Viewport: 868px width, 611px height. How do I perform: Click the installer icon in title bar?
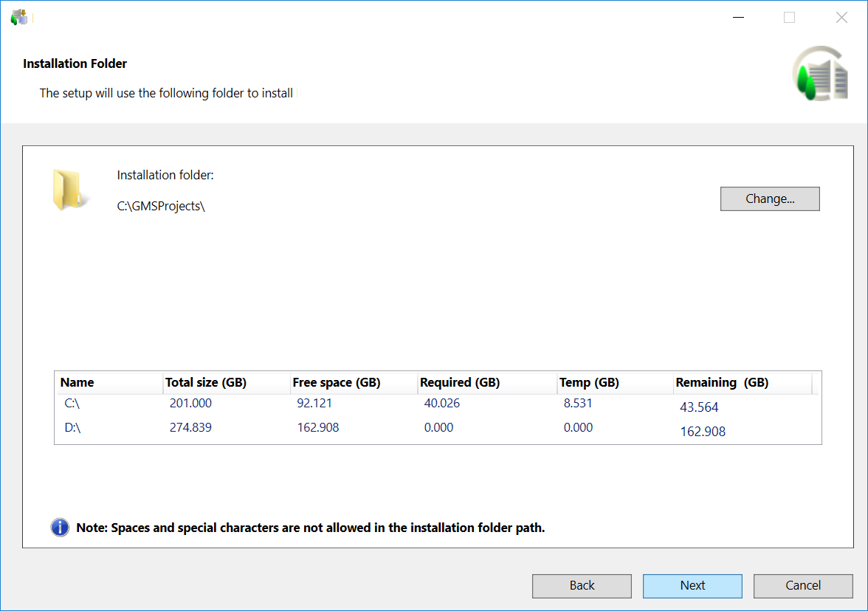click(x=19, y=17)
